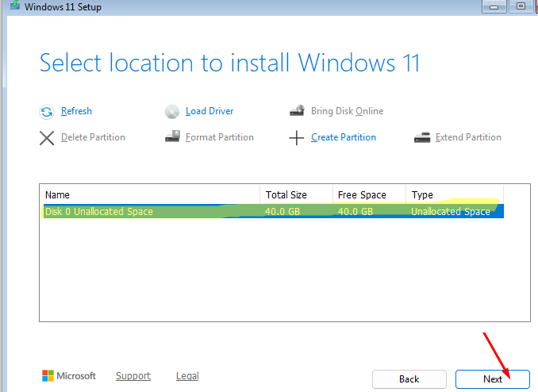Image resolution: width=538 pixels, height=392 pixels.
Task: Click the Extend Partition text link
Action: [468, 137]
